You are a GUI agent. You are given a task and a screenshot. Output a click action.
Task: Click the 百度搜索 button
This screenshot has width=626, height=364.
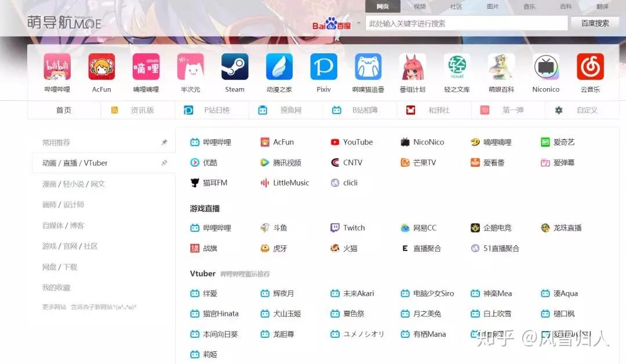[595, 23]
